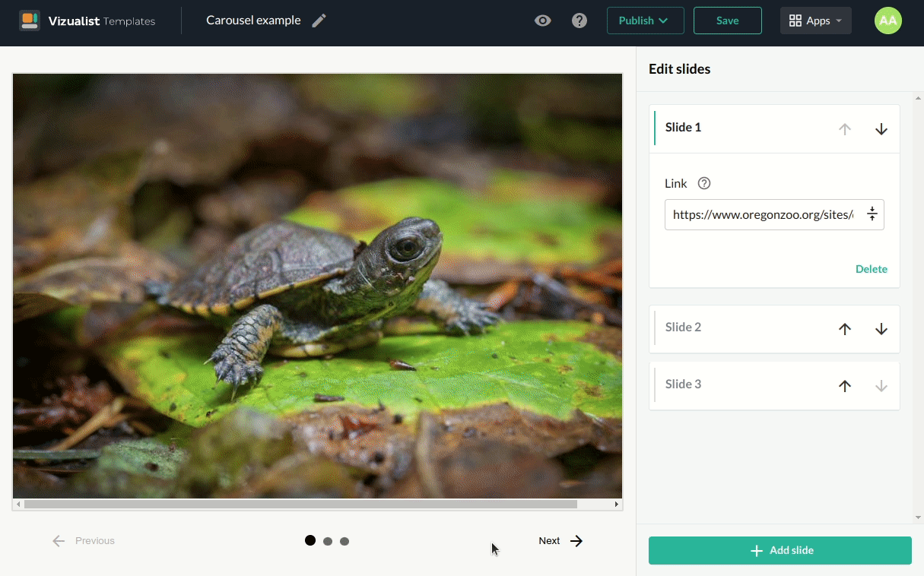Screen dimensions: 924x576
Task: Click the pencil icon to rename project
Action: coord(319,21)
